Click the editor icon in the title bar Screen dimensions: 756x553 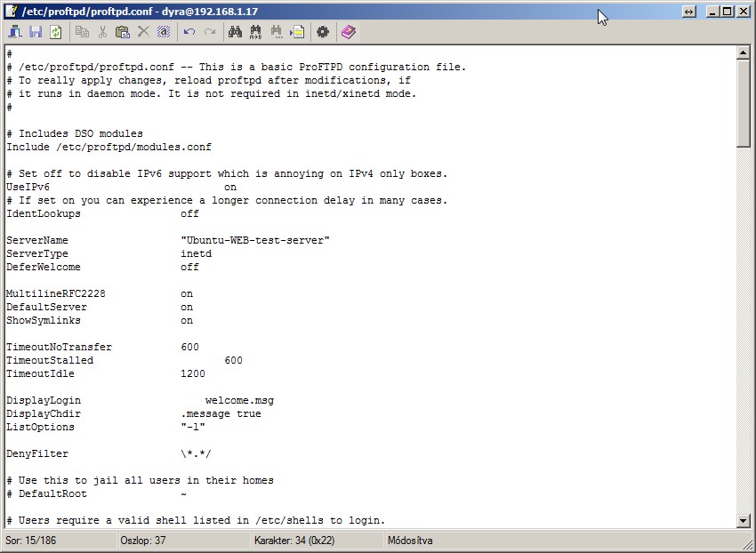(12, 11)
